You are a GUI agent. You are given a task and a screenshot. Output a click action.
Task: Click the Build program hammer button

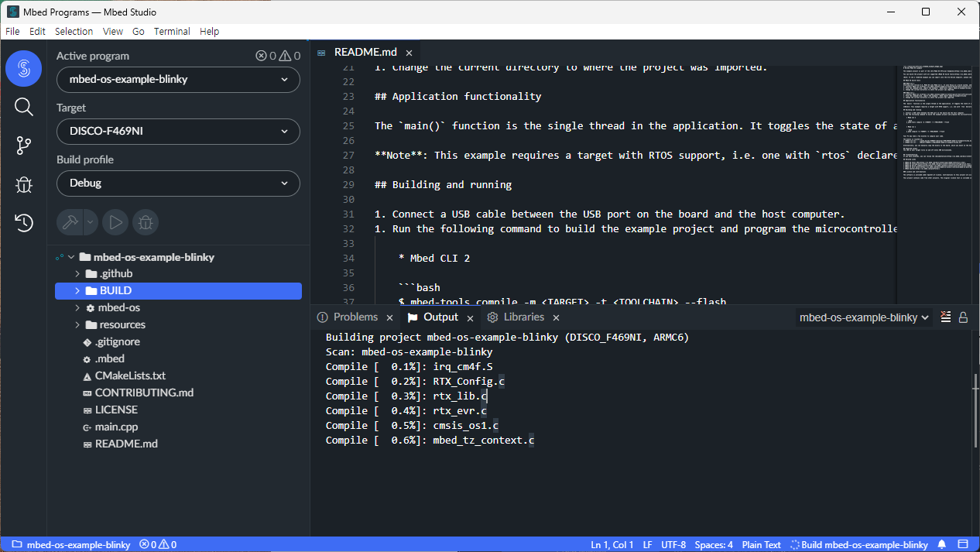tap(70, 222)
